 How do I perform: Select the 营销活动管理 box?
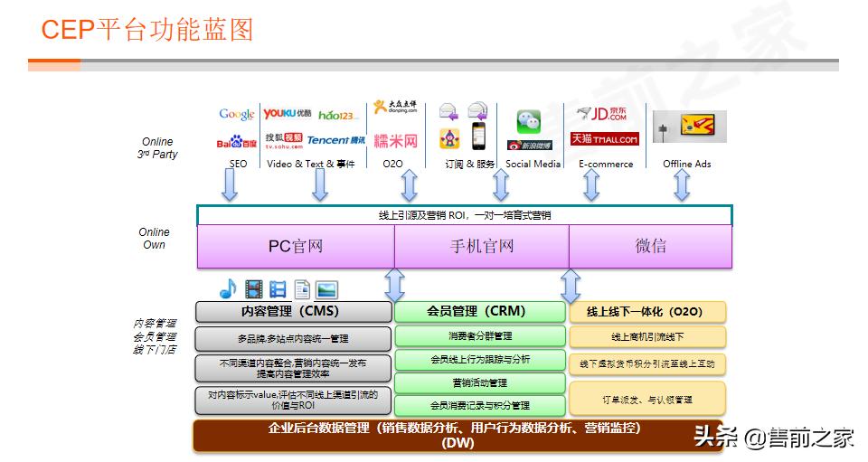[480, 382]
